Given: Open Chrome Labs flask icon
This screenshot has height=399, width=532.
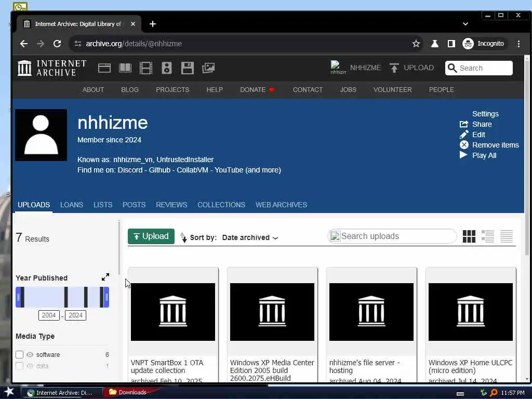Looking at the screenshot, I should click(x=435, y=44).
